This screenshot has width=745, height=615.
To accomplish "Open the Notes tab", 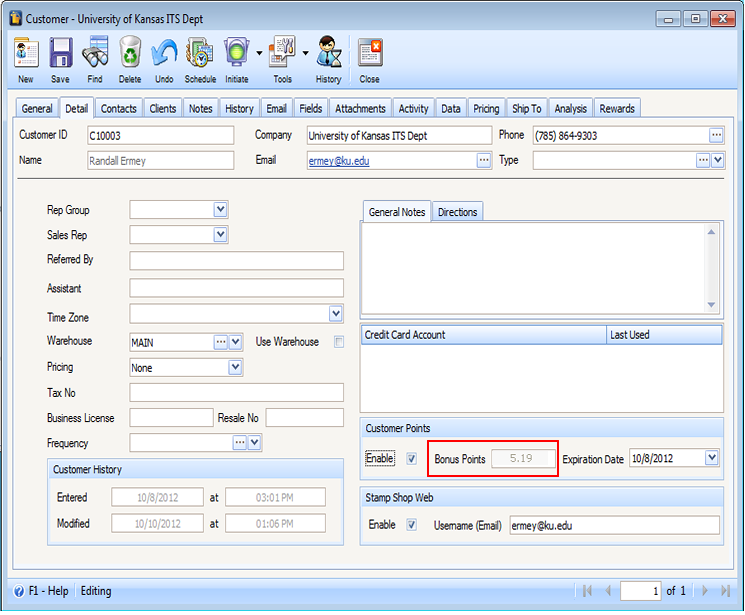I will click(201, 108).
